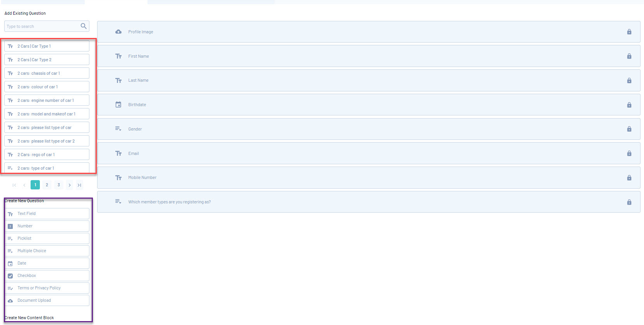The image size is (644, 325).
Task: Create a new Multiple Choice question
Action: (47, 251)
